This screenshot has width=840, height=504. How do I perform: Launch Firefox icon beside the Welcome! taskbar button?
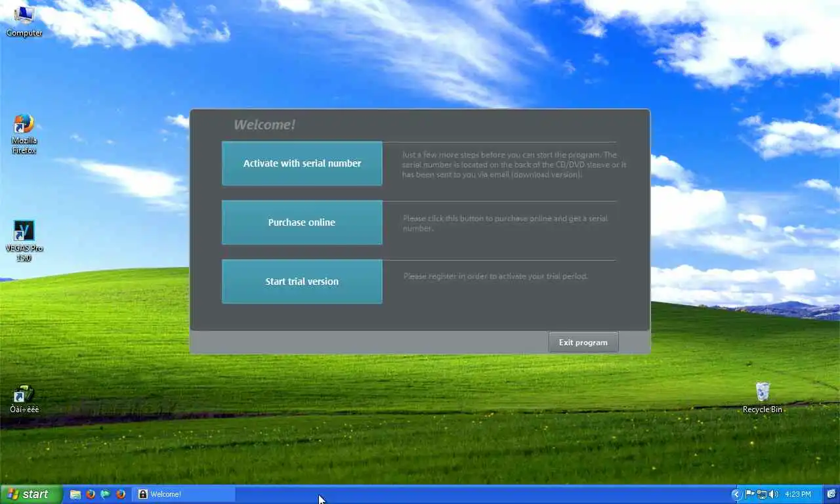tap(121, 494)
